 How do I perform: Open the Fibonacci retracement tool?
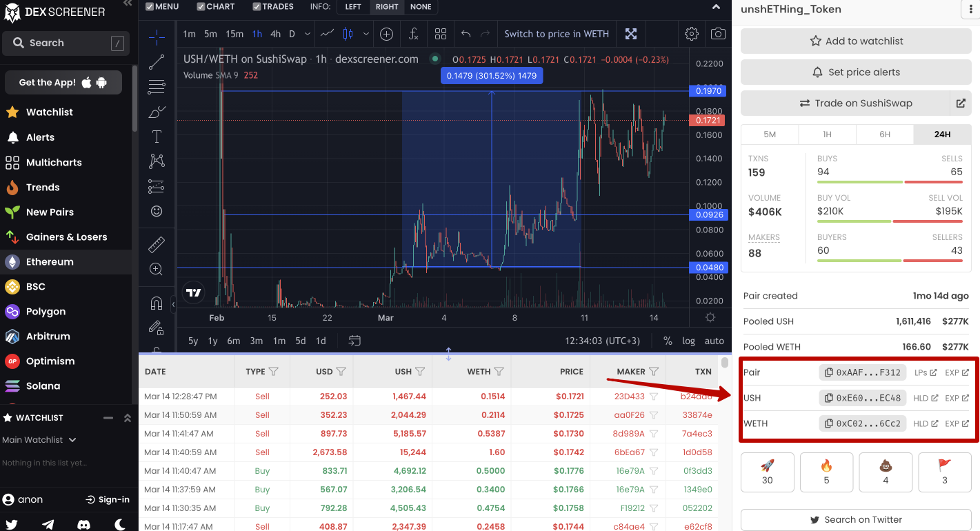(157, 87)
